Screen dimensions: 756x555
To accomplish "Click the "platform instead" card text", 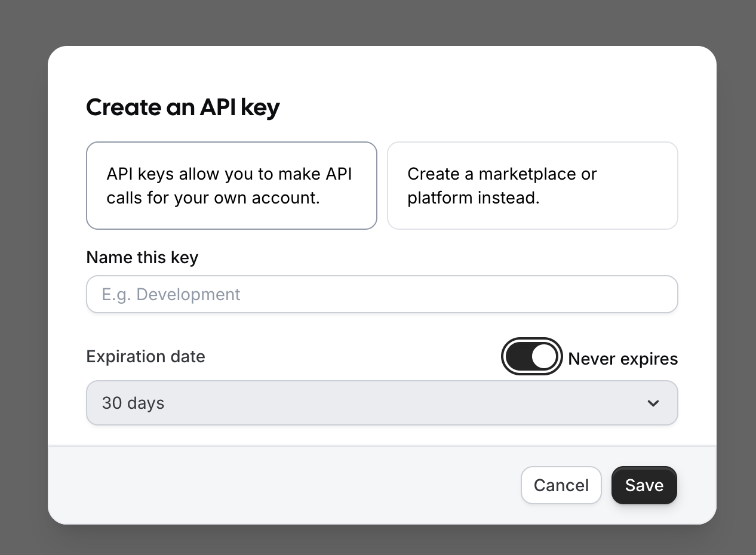I will pos(474,198).
